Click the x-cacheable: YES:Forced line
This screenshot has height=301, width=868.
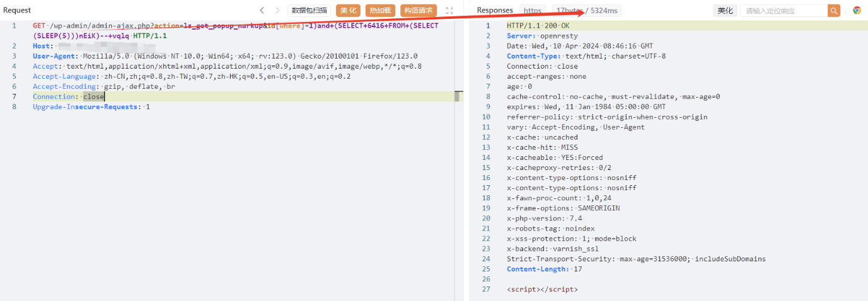click(x=555, y=157)
